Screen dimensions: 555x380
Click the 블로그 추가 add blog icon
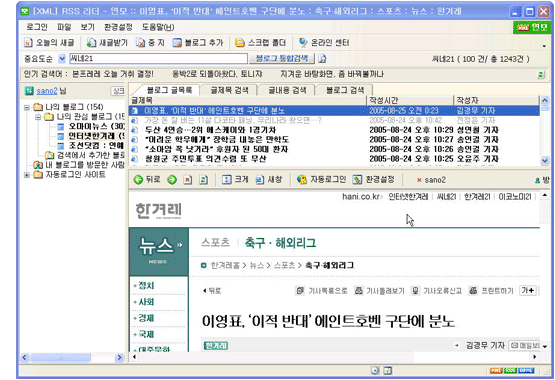(x=177, y=43)
